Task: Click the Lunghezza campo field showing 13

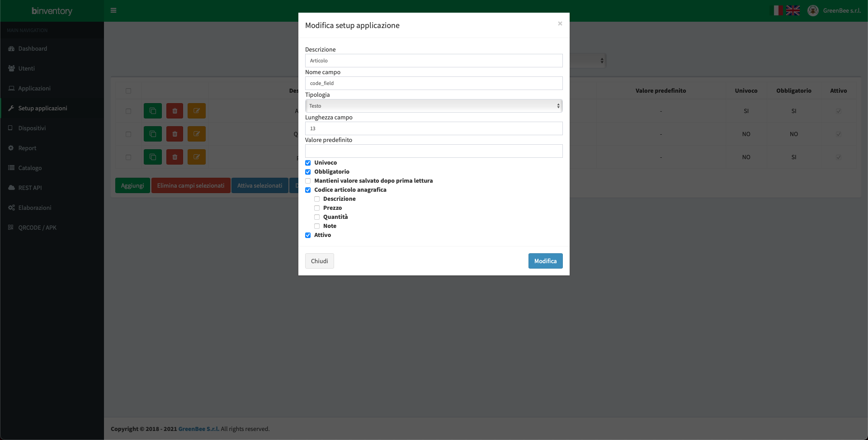Action: (434, 128)
